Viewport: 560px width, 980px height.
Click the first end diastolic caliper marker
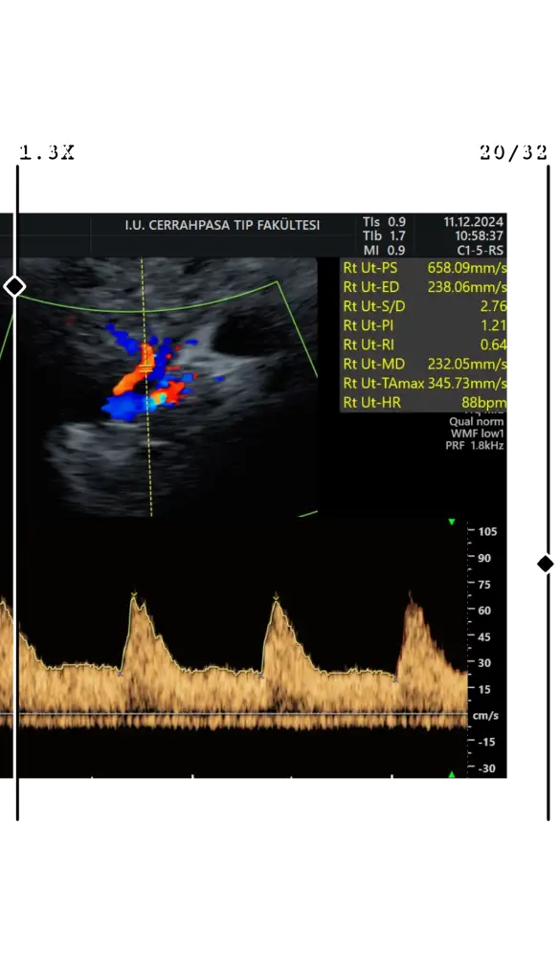pyautogui.click(x=121, y=674)
